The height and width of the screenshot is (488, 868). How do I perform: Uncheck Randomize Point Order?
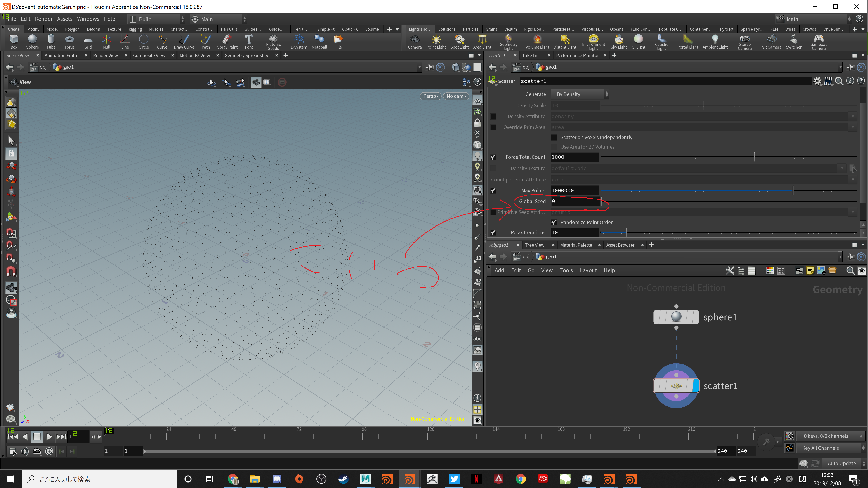(x=554, y=222)
